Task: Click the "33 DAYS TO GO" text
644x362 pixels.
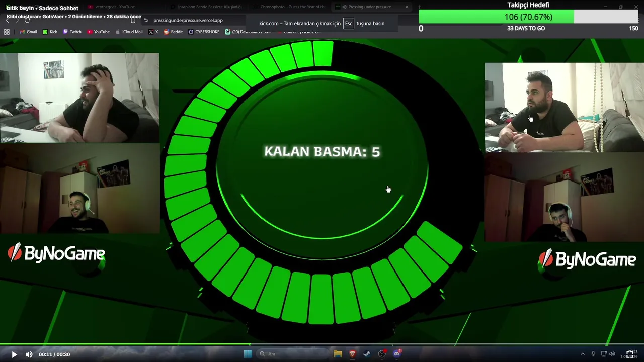Action: pos(526,28)
